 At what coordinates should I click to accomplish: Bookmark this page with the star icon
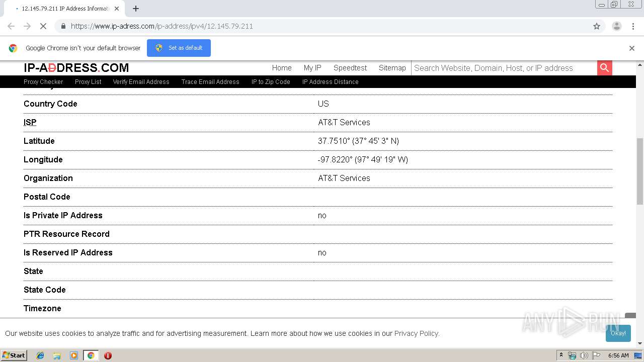pos(597,26)
